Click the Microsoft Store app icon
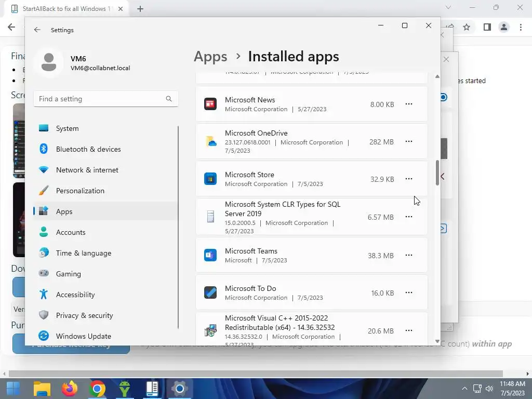Screen dimensions: 532x399 210,179
